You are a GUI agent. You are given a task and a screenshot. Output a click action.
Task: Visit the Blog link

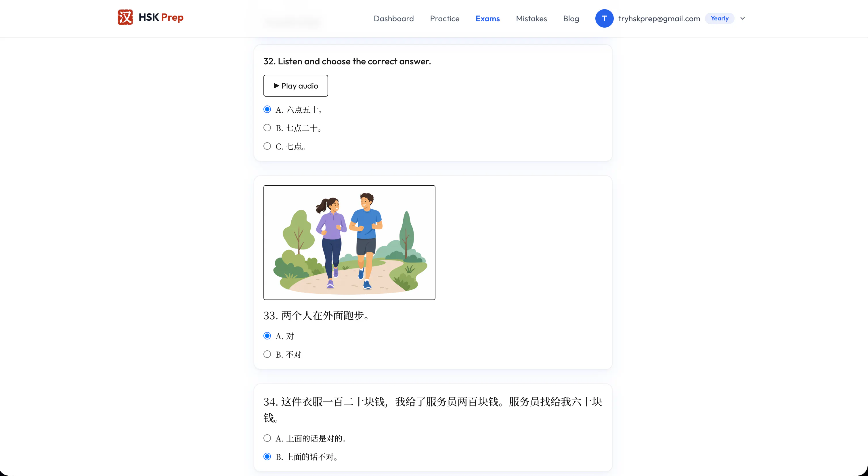tap(571, 18)
